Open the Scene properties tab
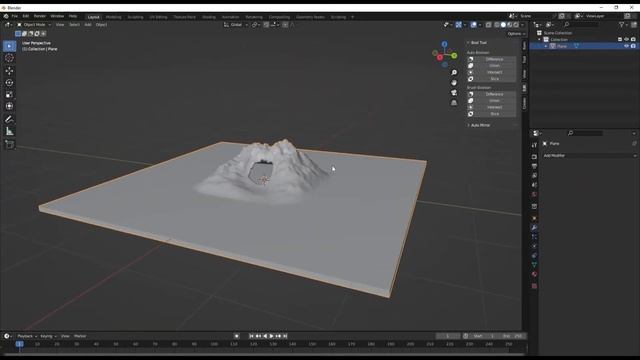The image size is (640, 360). [x=534, y=185]
